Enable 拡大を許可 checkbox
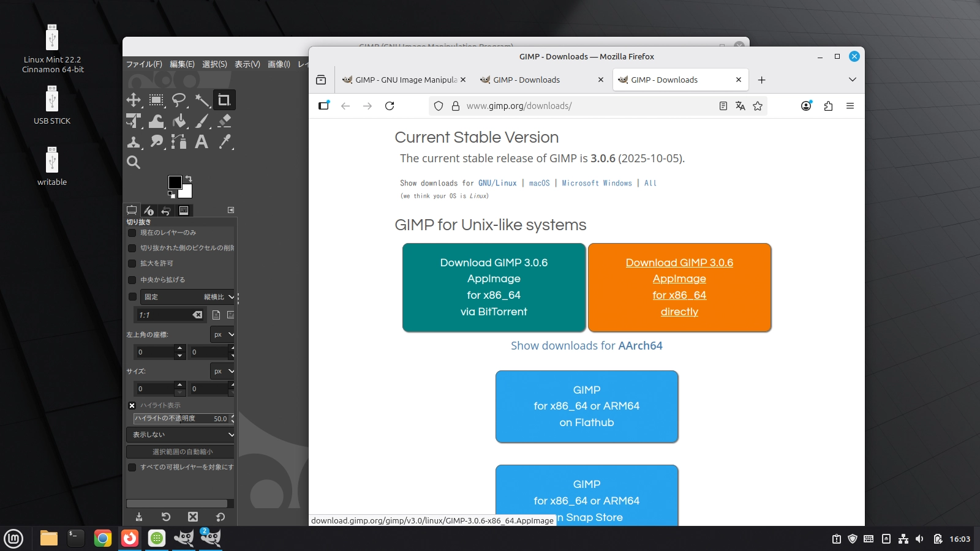Image resolution: width=980 pixels, height=551 pixels. click(x=132, y=263)
